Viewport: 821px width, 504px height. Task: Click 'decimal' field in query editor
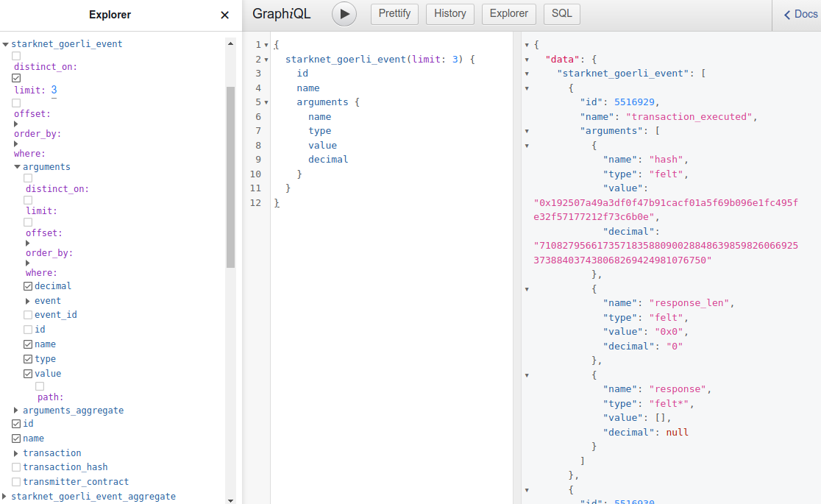point(328,159)
